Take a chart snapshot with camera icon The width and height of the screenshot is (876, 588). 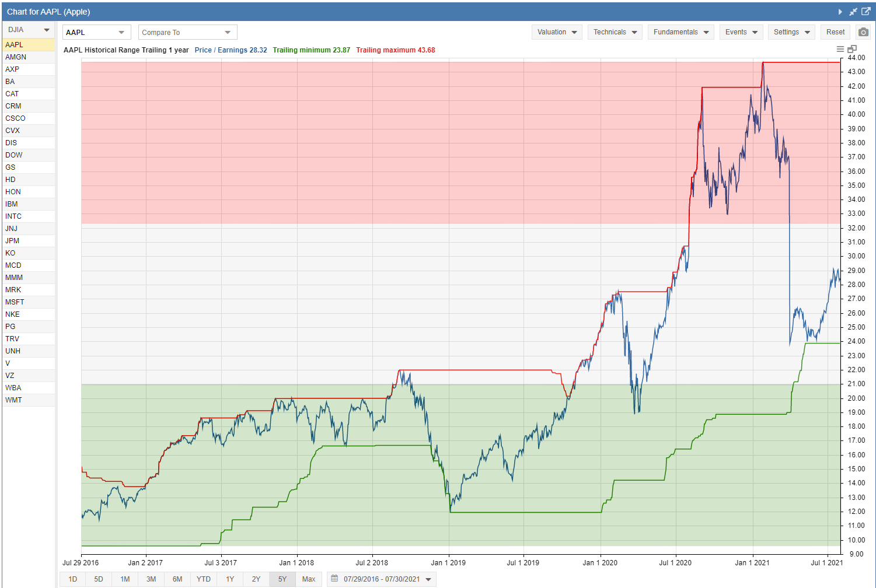[863, 32]
